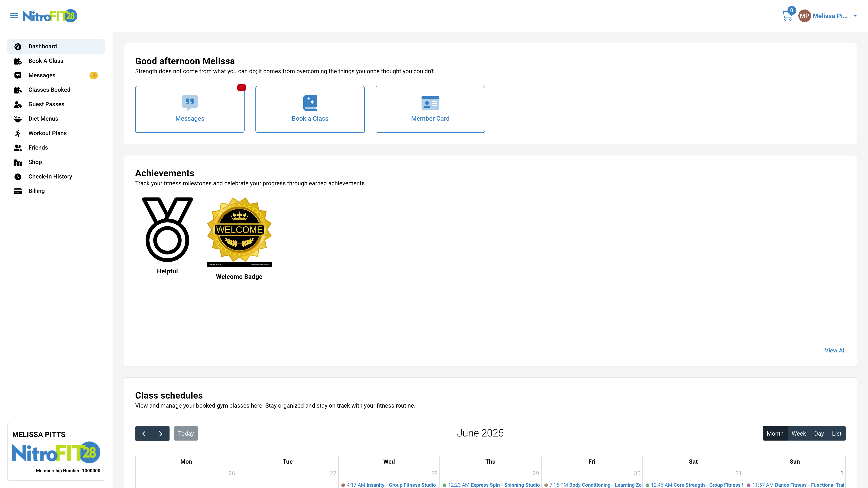Click the Guest Passes icon

coord(18,104)
